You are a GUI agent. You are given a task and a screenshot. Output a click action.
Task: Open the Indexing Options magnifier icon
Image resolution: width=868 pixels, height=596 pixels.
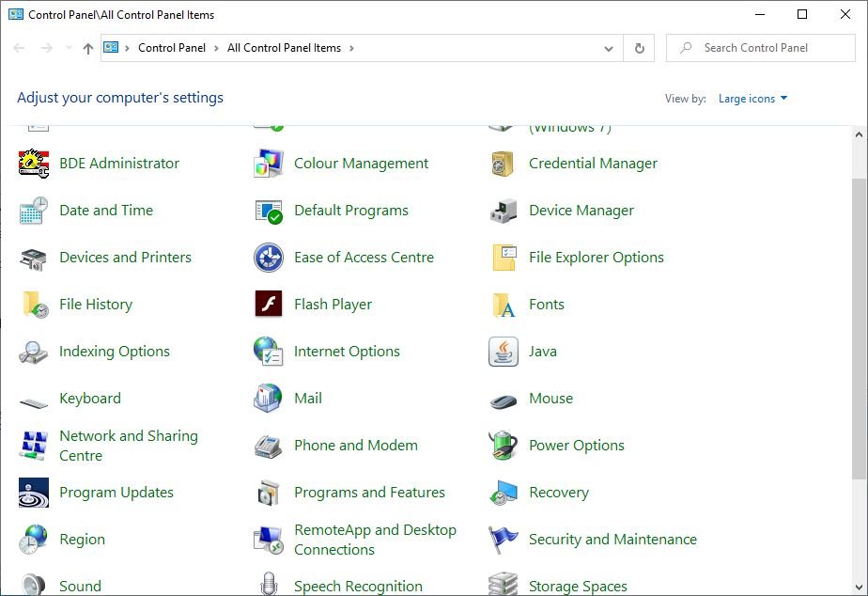point(34,352)
